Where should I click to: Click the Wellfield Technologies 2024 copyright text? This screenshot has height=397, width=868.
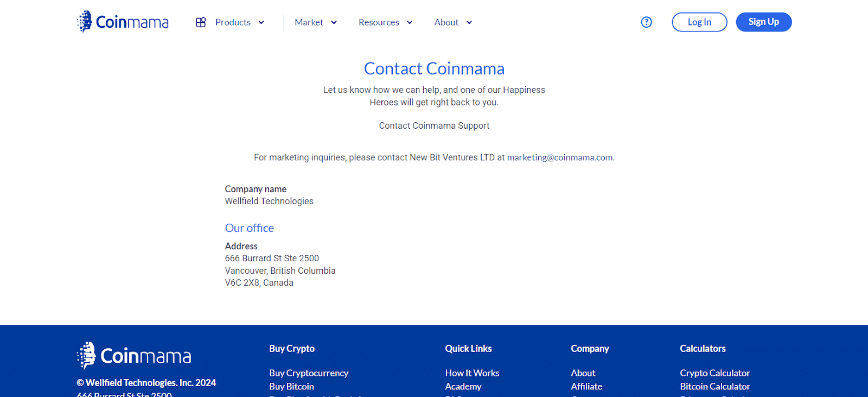pos(146,383)
